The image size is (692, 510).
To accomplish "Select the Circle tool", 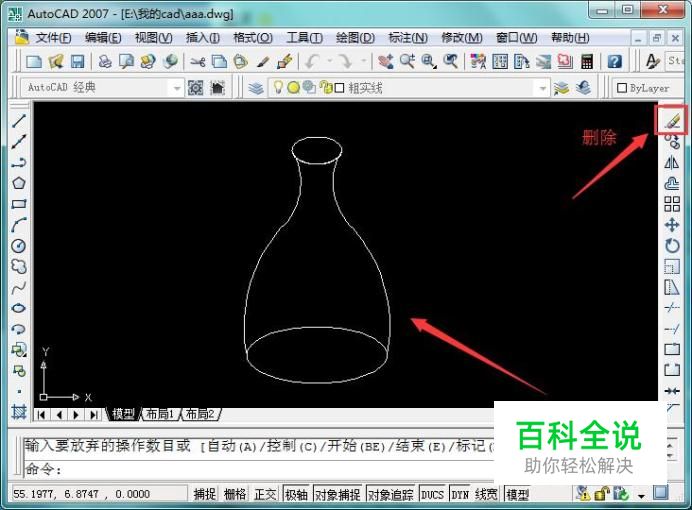I will coord(19,246).
